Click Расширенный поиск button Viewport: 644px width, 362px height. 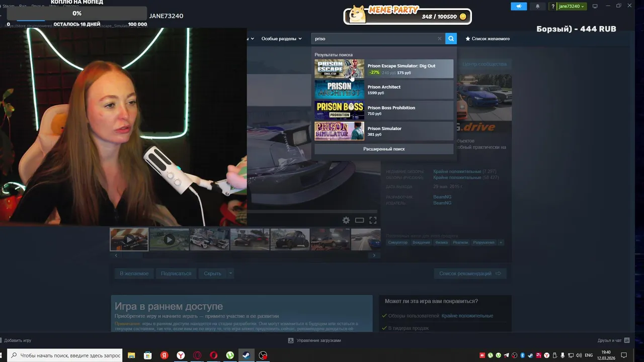pos(384,149)
